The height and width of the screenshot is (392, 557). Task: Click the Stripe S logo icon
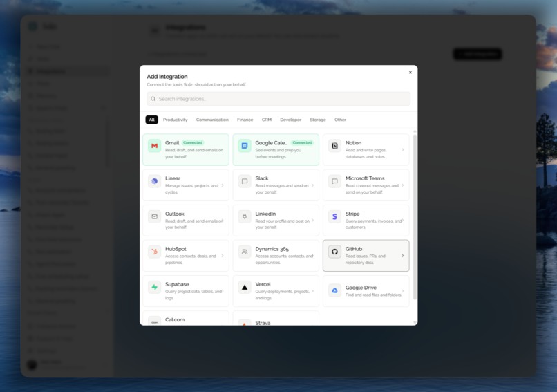pos(334,216)
